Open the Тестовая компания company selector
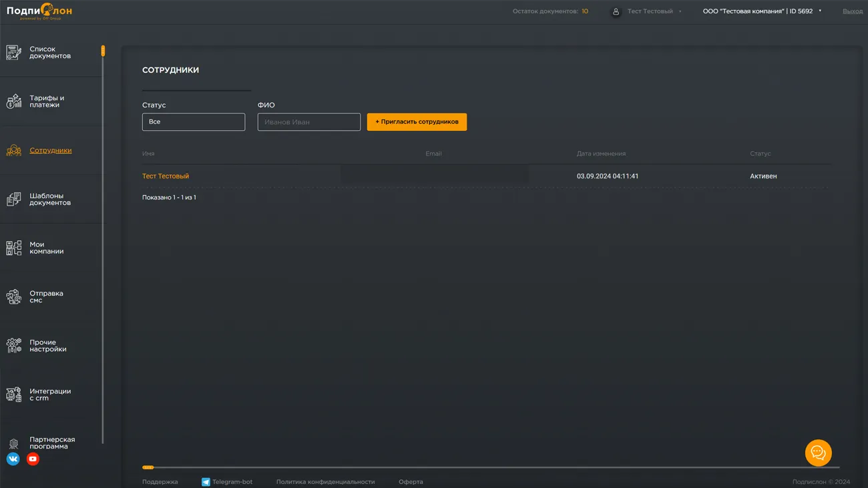The image size is (868, 488). click(x=761, y=11)
